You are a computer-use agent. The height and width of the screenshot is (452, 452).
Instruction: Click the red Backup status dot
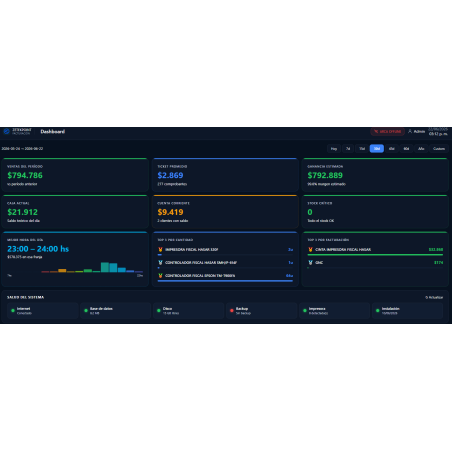pyautogui.click(x=232, y=311)
